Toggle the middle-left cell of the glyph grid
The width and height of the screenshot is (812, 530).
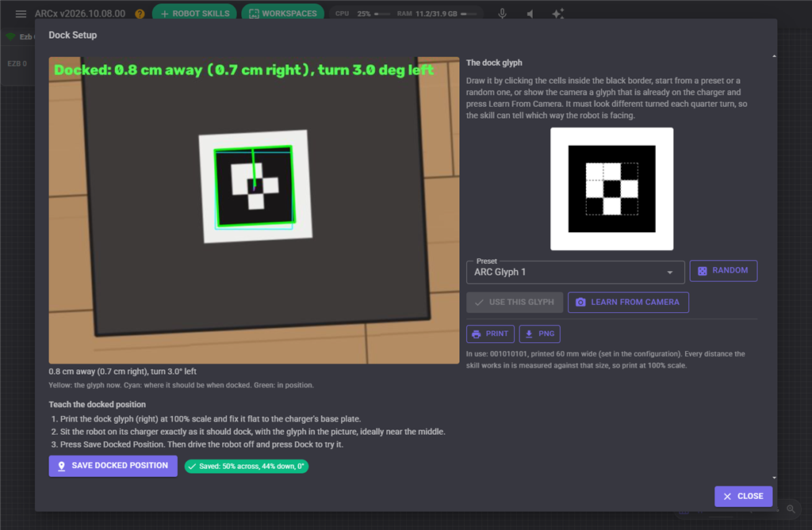coord(595,189)
